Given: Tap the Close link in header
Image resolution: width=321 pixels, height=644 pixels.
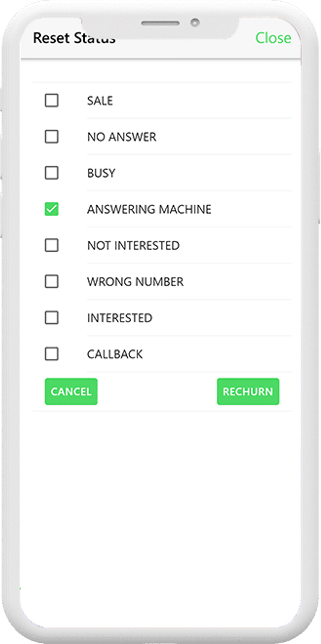Looking at the screenshot, I should coord(273,38).
